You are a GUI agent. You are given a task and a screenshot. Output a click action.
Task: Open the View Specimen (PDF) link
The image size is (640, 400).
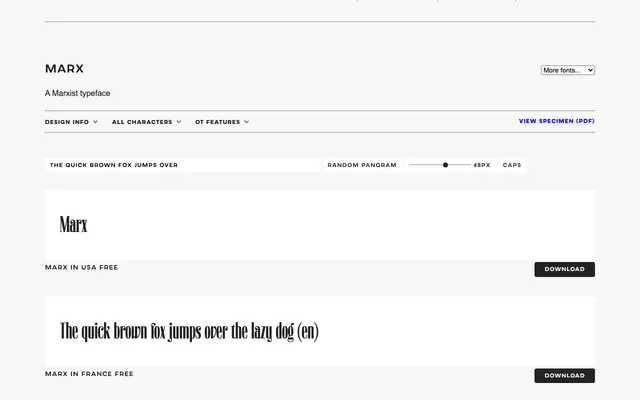tap(557, 121)
